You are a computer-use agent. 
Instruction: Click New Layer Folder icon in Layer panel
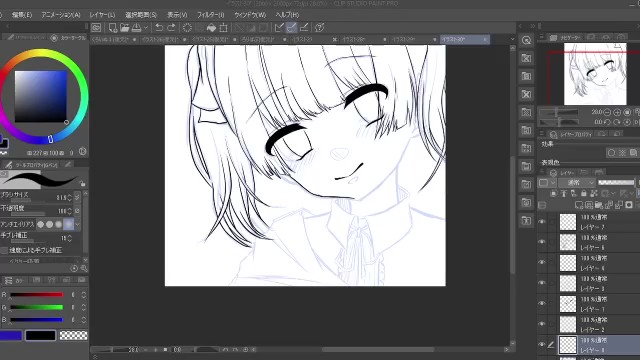599,205
